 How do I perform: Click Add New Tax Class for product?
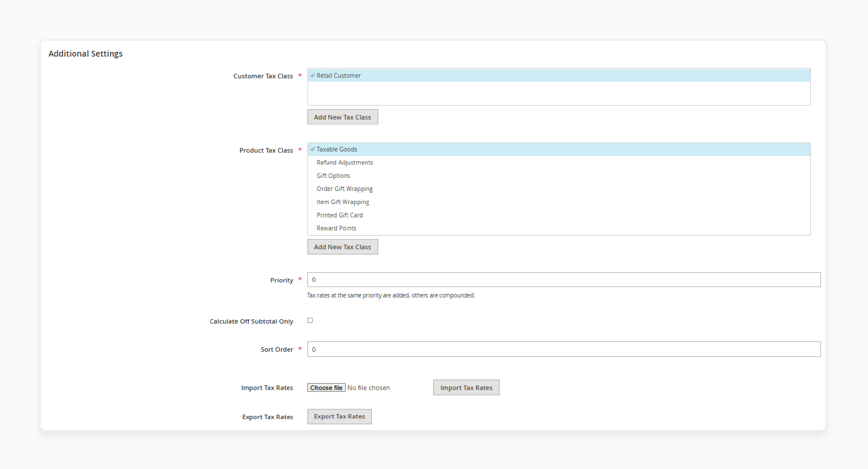click(342, 247)
